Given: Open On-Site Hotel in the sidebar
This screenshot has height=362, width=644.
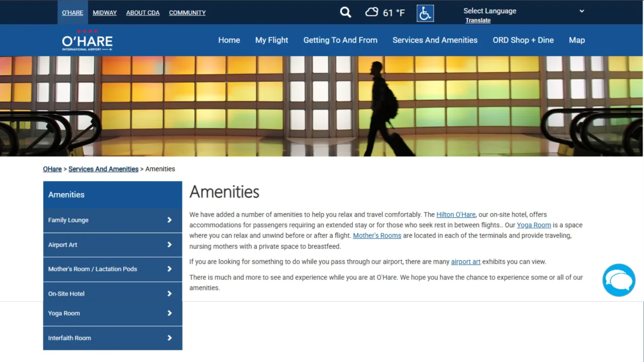Looking at the screenshot, I should point(113,292).
